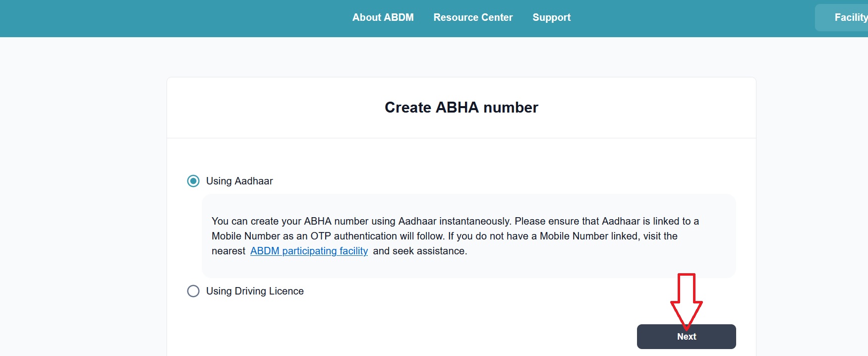Open the ABDM participating facility link
The height and width of the screenshot is (356, 868).
click(309, 251)
